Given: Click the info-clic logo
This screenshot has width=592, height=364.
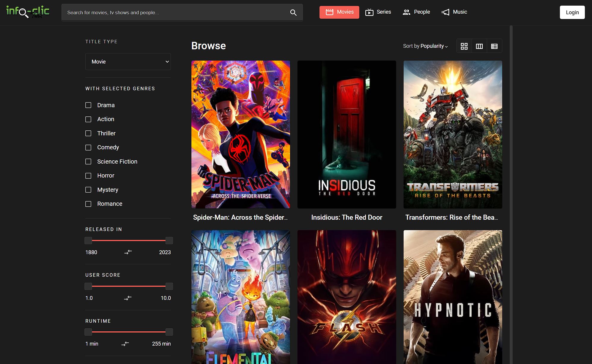Looking at the screenshot, I should pos(28,12).
